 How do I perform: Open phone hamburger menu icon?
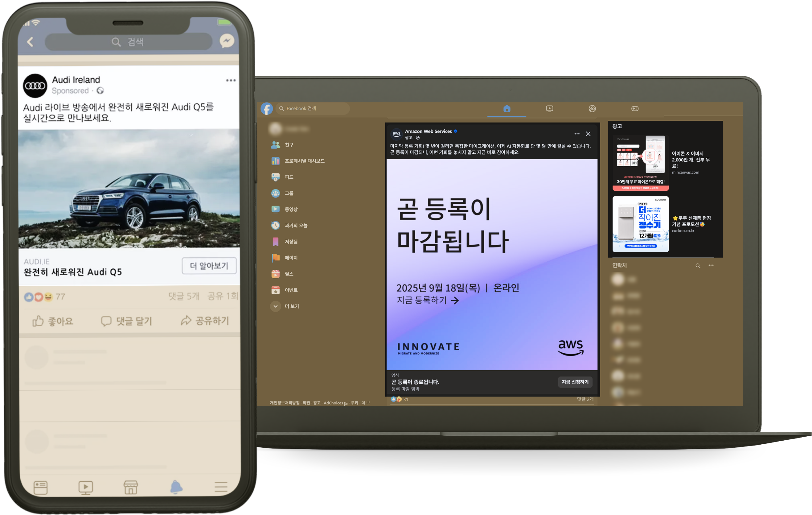pyautogui.click(x=221, y=487)
